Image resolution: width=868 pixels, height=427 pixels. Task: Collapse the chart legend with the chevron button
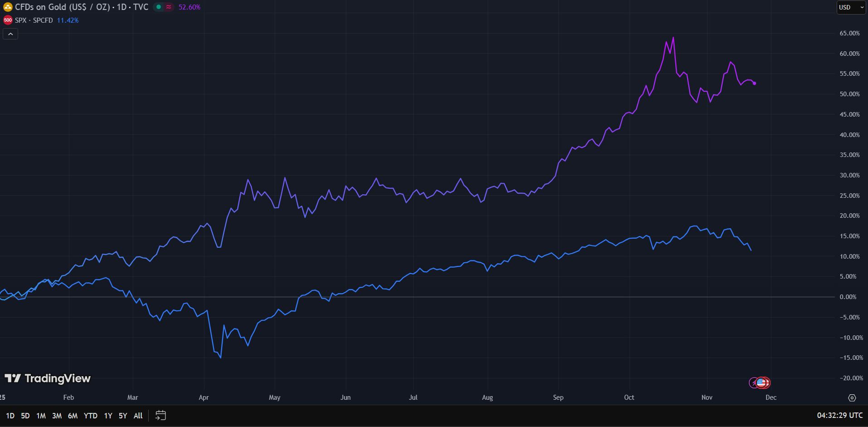coord(10,34)
